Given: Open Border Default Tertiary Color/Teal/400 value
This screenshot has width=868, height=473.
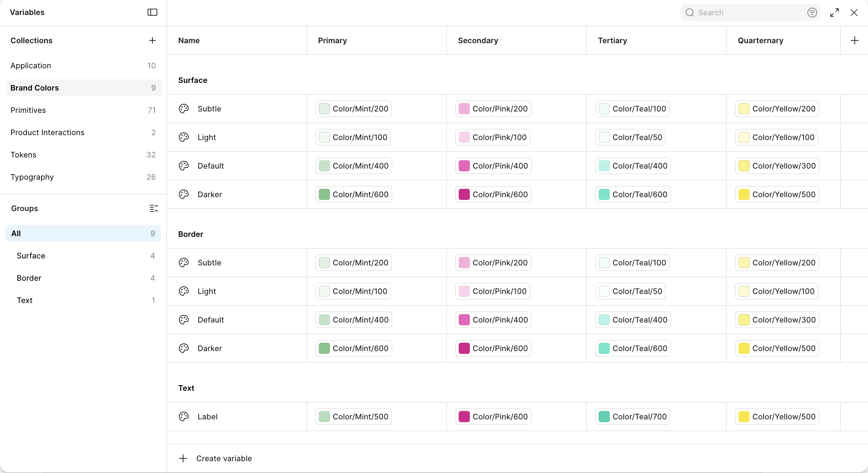Looking at the screenshot, I should [x=633, y=320].
